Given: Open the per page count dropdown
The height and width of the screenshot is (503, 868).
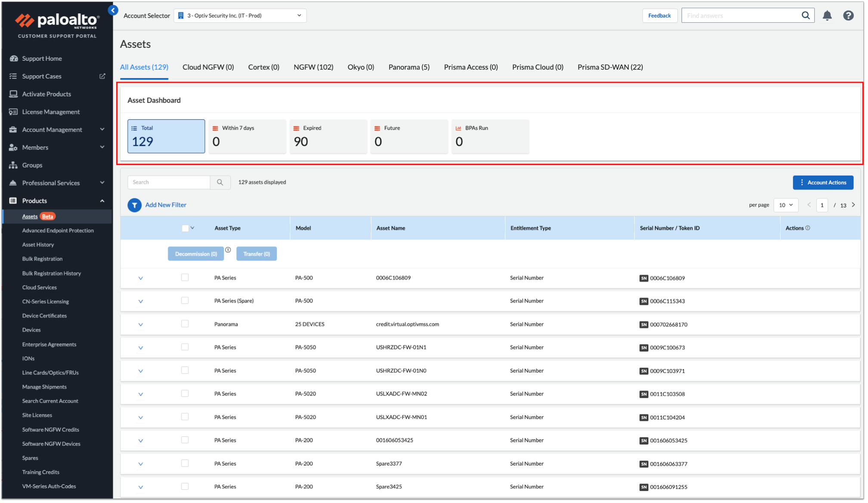Looking at the screenshot, I should (x=785, y=205).
